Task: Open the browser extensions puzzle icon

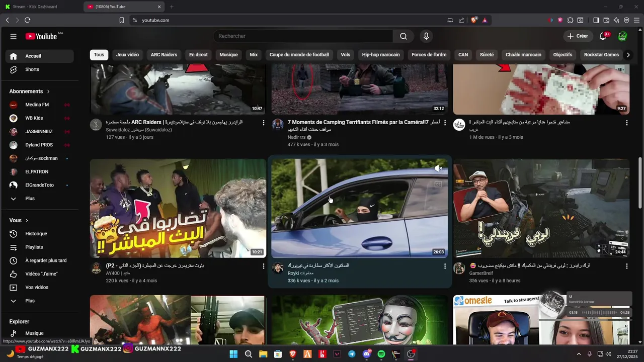Action: pos(570,20)
